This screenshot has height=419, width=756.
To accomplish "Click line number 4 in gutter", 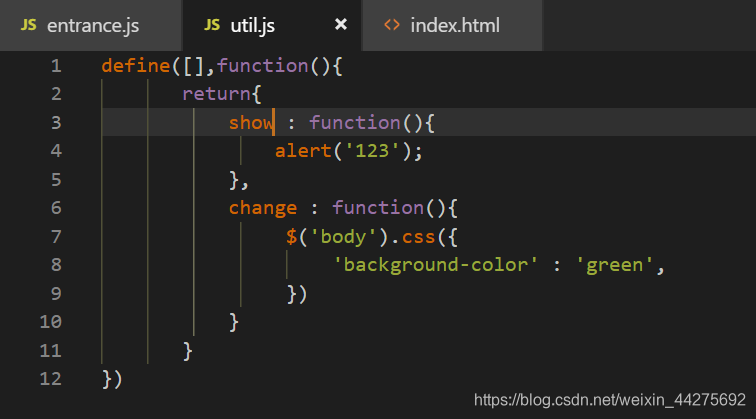I will coord(56,151).
